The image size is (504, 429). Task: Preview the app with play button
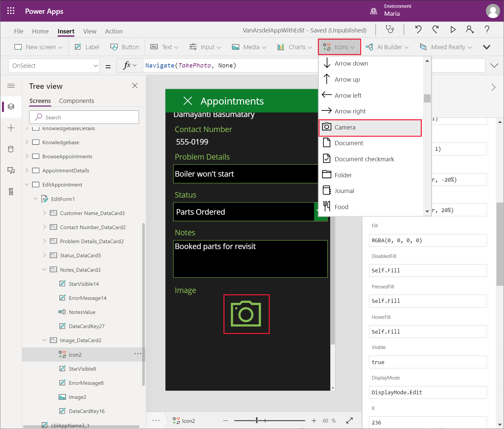tap(453, 29)
